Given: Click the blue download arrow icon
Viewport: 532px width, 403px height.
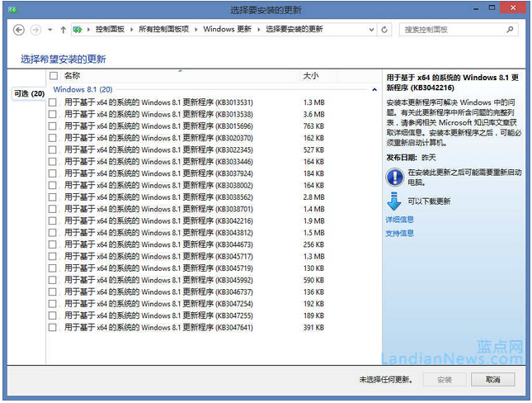Looking at the screenshot, I should (x=394, y=201).
